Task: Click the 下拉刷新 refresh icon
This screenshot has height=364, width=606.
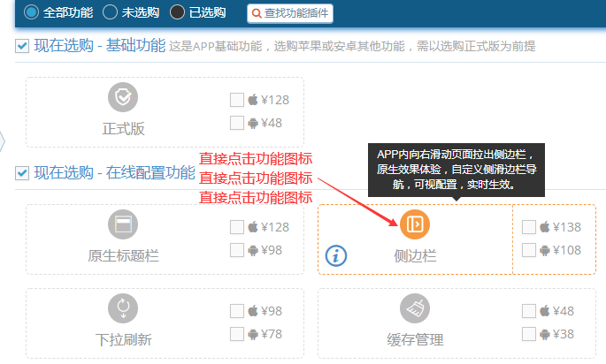Action: (x=123, y=308)
